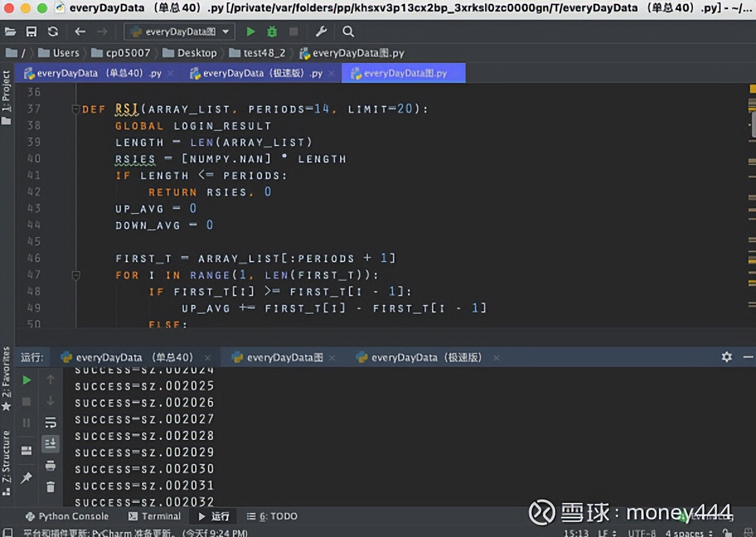The height and width of the screenshot is (537, 756).
Task: Start debugging with the green bug icon
Action: [272, 32]
